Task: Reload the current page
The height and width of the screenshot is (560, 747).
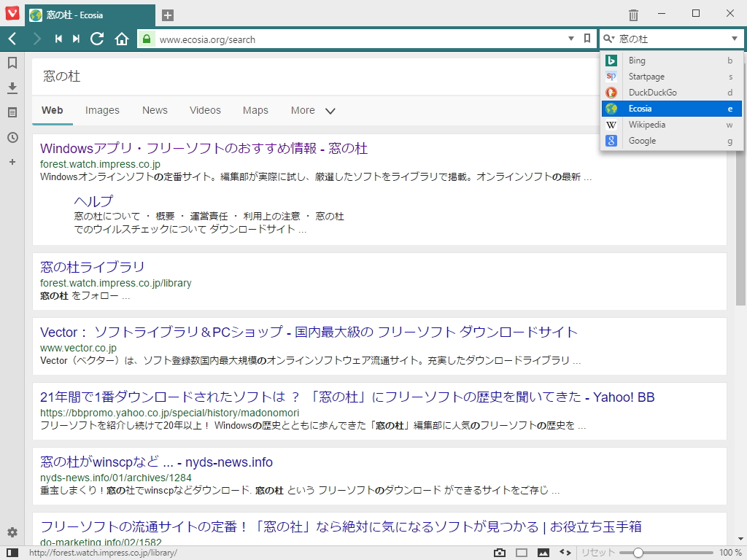Action: (97, 39)
